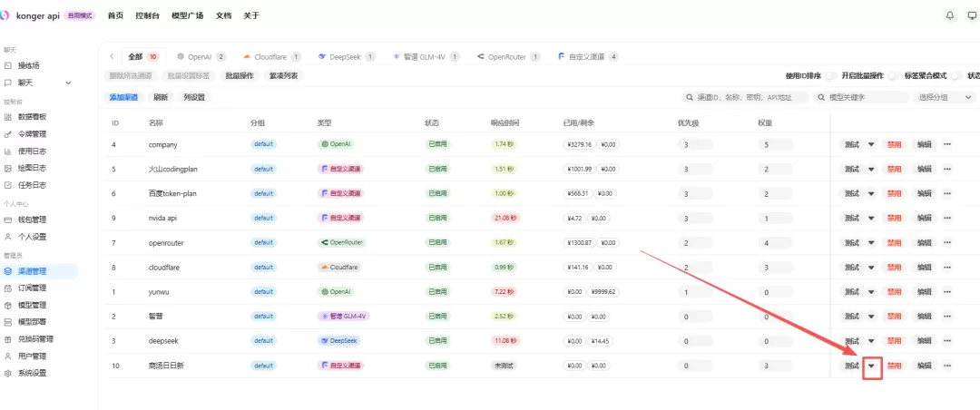Open the notification bell icon

951,15
